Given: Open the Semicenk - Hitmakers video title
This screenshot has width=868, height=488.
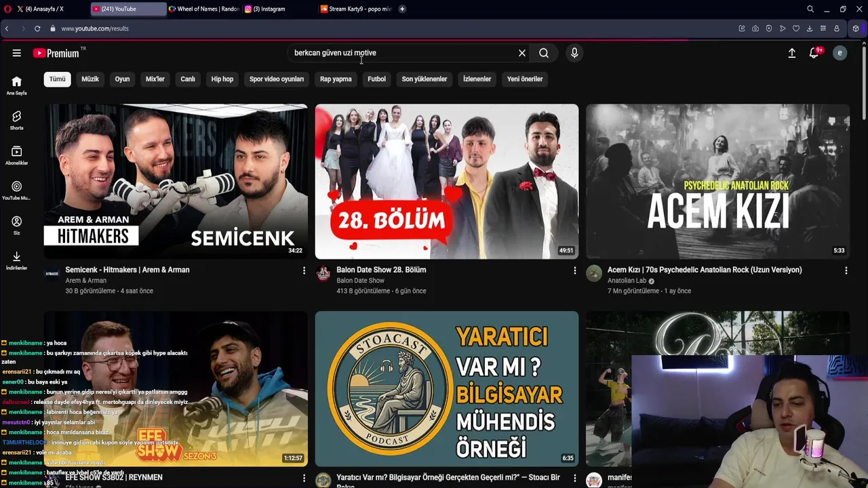Looking at the screenshot, I should click(127, 270).
